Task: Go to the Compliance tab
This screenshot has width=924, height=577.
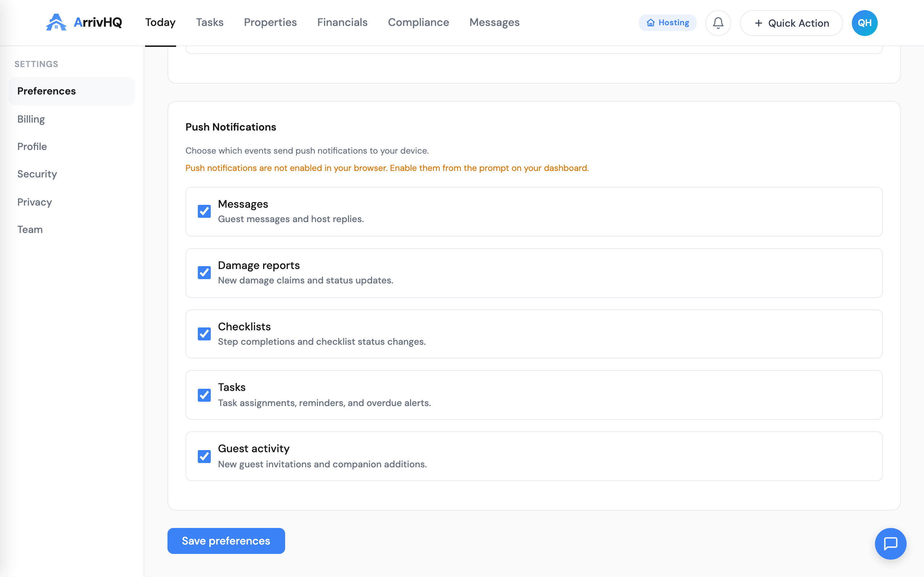Action: pos(418,22)
